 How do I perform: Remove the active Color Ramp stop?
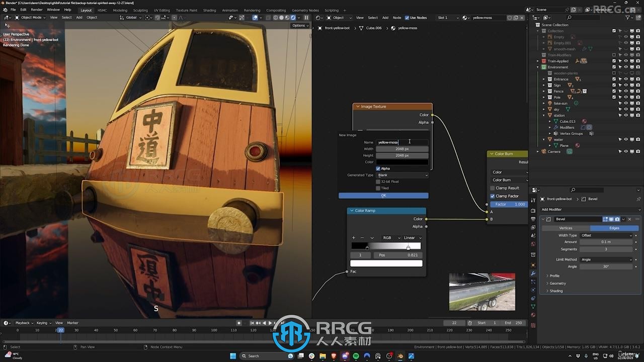click(x=362, y=238)
